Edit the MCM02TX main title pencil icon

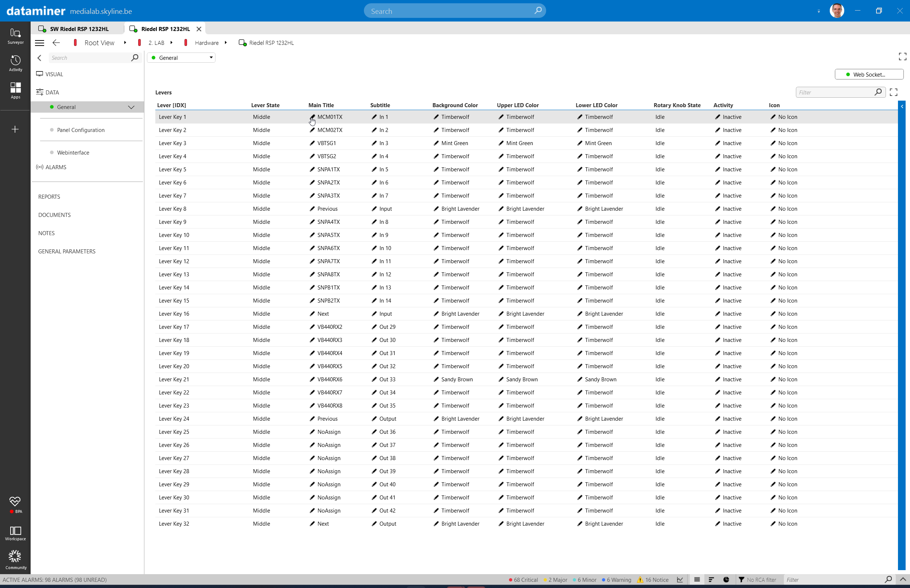(312, 130)
